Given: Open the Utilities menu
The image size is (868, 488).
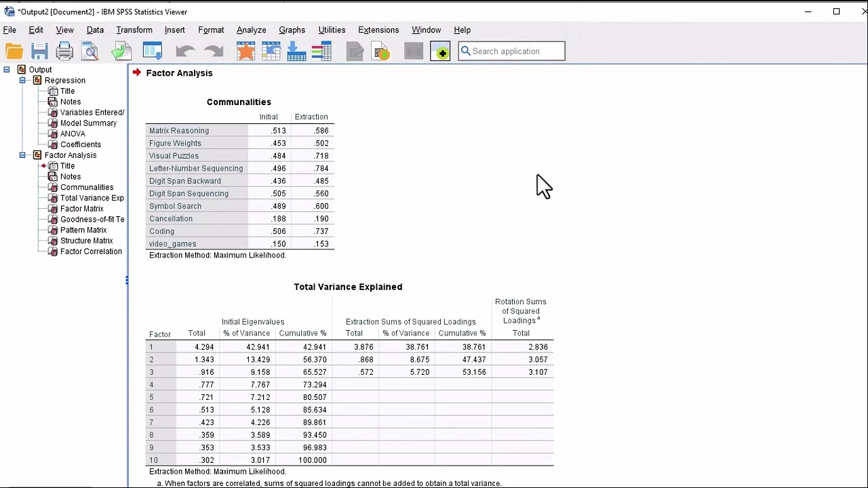Looking at the screenshot, I should coord(332,30).
